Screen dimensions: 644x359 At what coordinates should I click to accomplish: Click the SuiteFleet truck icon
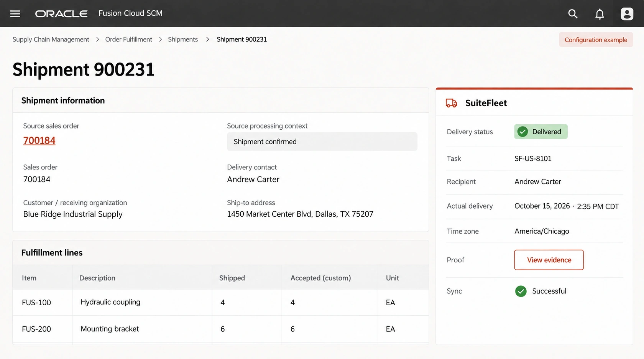[x=451, y=103]
